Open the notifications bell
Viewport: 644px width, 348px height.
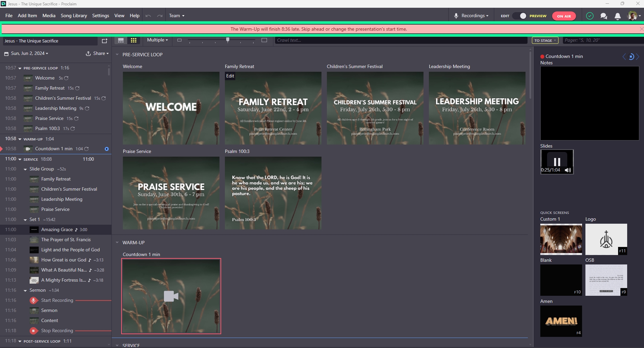point(618,16)
